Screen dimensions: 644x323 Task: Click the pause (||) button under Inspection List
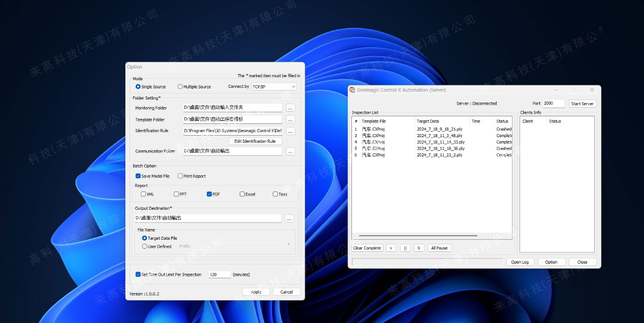[405, 248]
